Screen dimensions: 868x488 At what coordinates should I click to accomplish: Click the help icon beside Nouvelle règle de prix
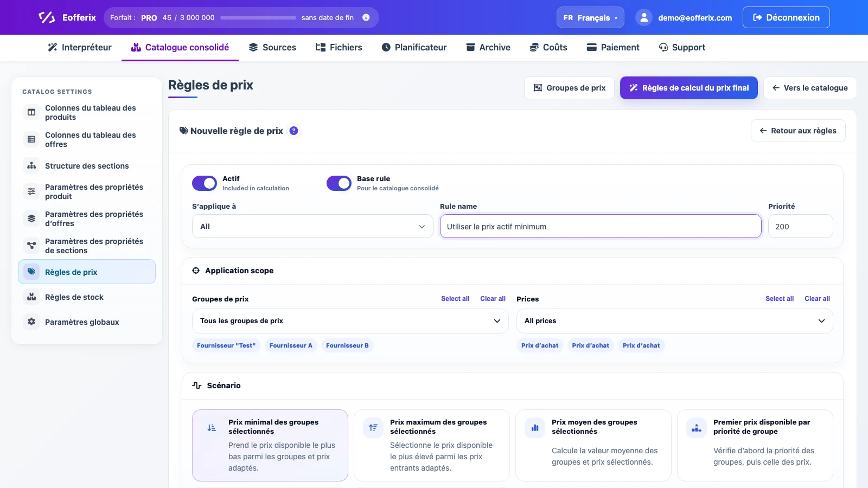293,131
